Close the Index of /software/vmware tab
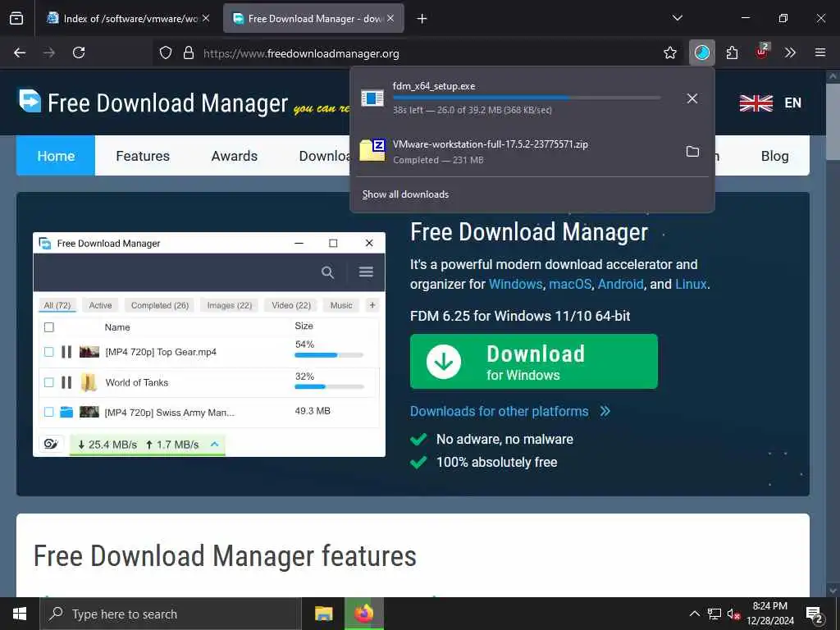 tap(206, 18)
